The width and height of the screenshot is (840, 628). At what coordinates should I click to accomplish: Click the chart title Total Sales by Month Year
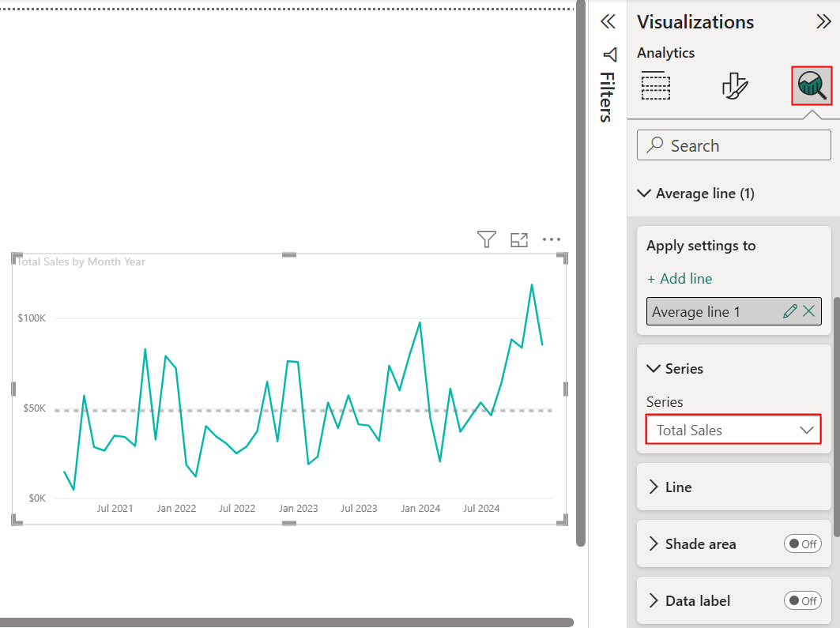tap(81, 261)
